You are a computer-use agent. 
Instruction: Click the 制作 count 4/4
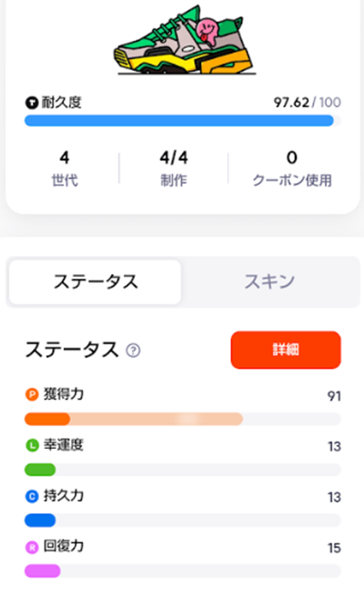click(174, 157)
